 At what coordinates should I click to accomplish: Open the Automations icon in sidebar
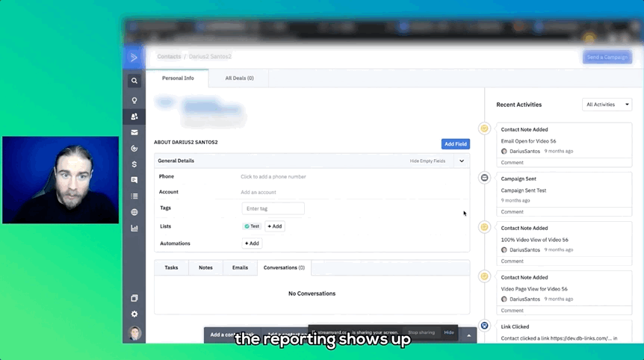[x=134, y=149]
